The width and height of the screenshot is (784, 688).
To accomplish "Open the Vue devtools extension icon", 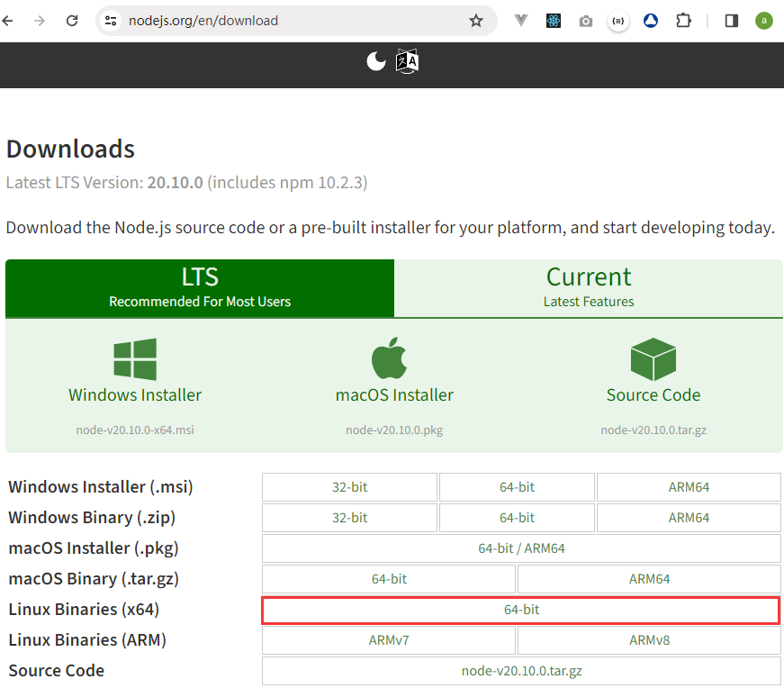I will tap(520, 21).
